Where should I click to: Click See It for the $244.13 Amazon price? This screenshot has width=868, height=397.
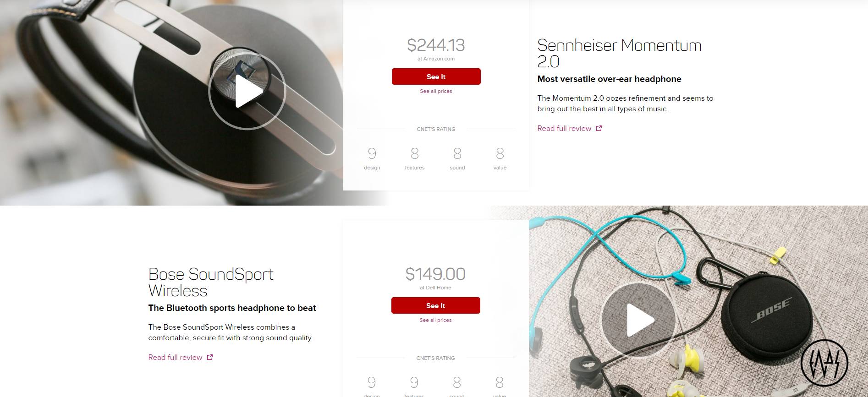[436, 76]
